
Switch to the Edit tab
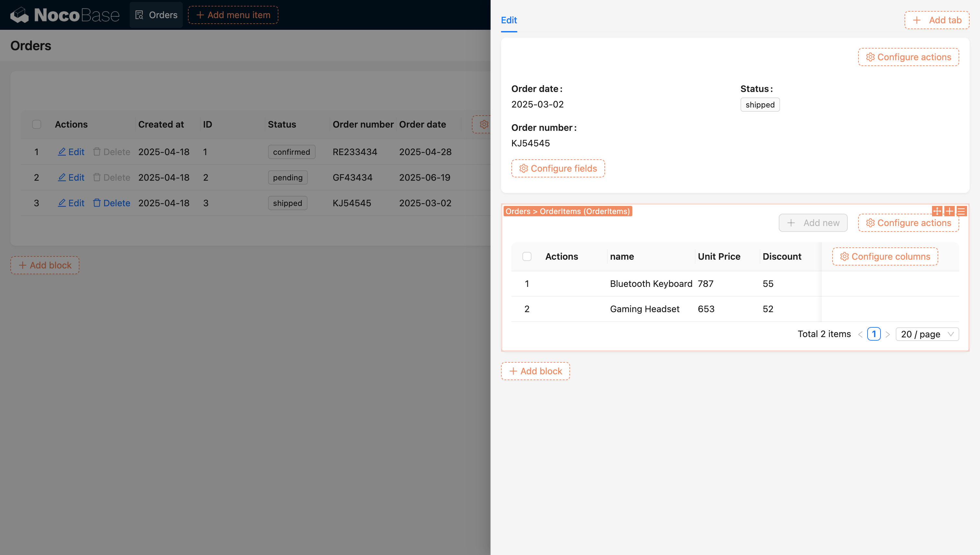pyautogui.click(x=508, y=20)
